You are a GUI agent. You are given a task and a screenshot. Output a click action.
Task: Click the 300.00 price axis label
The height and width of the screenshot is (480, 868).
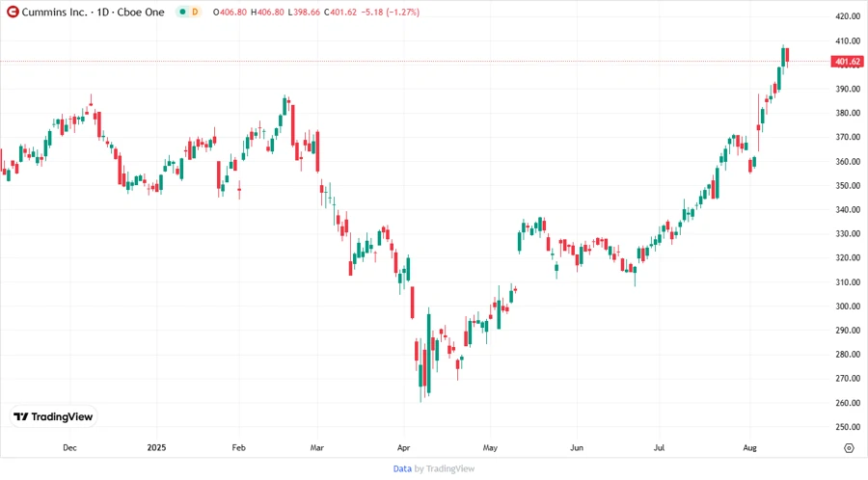click(848, 307)
